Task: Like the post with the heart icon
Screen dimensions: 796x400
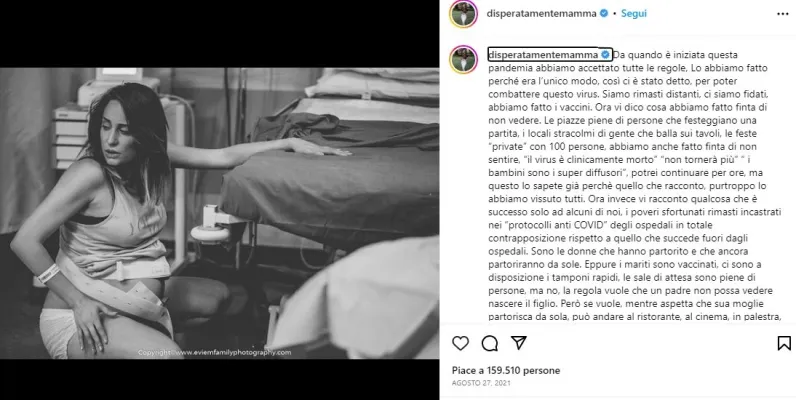Action: pos(460,344)
